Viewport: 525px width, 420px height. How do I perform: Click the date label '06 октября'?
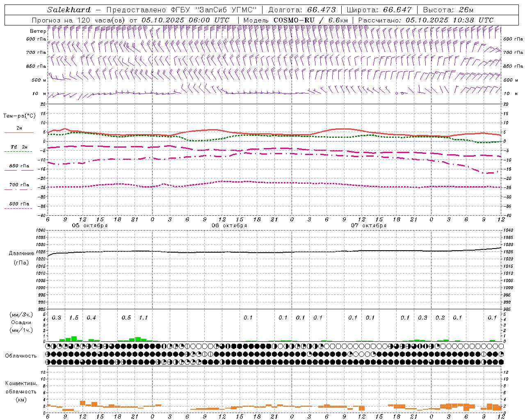click(229, 226)
